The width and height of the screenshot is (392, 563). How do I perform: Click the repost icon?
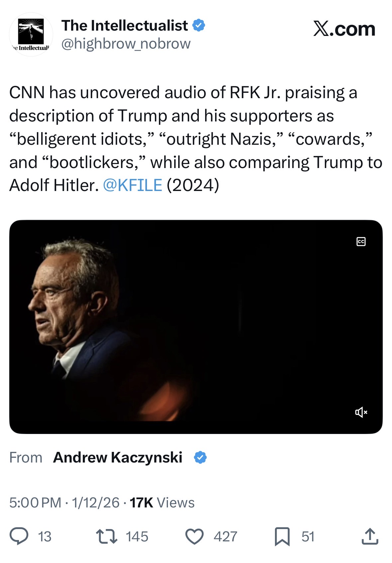tap(106, 536)
